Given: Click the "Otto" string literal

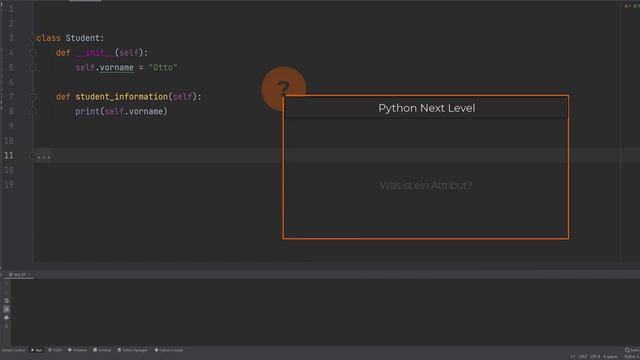Looking at the screenshot, I should [163, 67].
